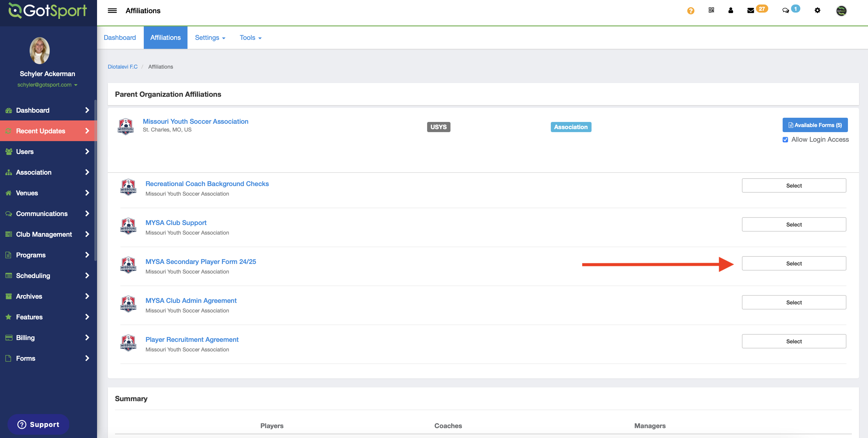
Task: Expand the Venues sidebar chevron
Action: click(87, 193)
